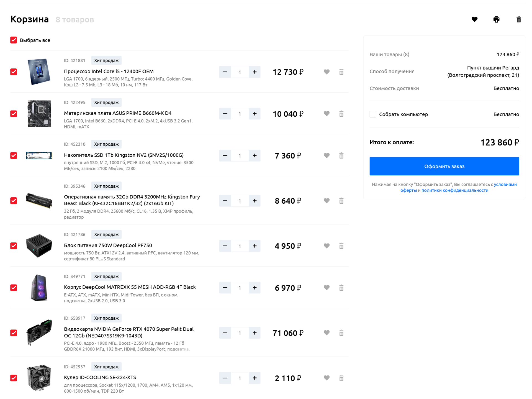Delete ID-COOLING SE-224-XTS cooler from cart
The width and height of the screenshot is (532, 399).
coord(341,378)
